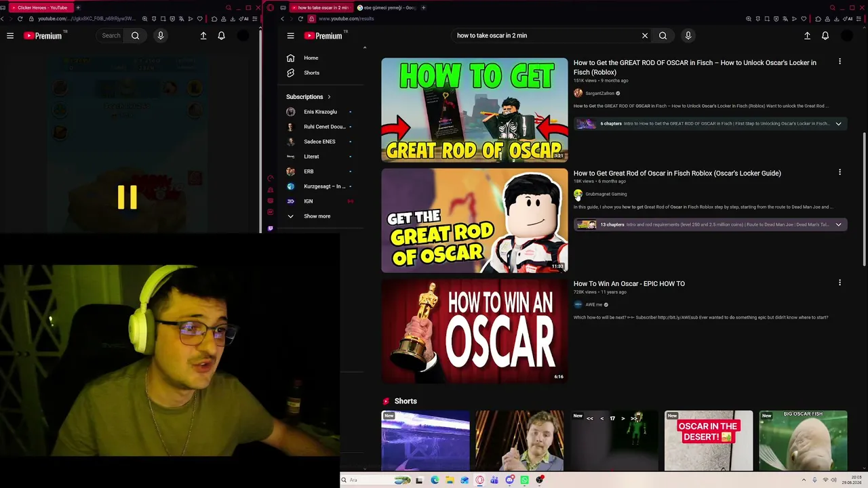The image size is (868, 488).
Task: Open 'How to Get Great Rod of Oscar in Fisch Roblox' title
Action: click(x=677, y=173)
